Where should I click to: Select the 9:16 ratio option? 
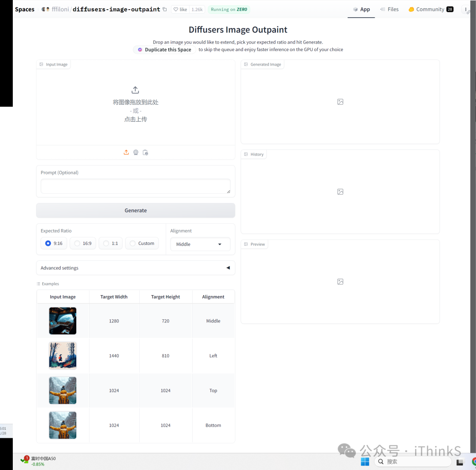click(x=54, y=243)
